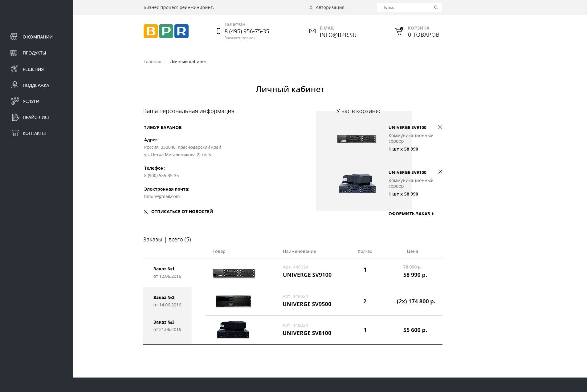Click UNIVERGE SV8100 name in orders table
Image resolution: width=587 pixels, height=392 pixels.
point(307,333)
